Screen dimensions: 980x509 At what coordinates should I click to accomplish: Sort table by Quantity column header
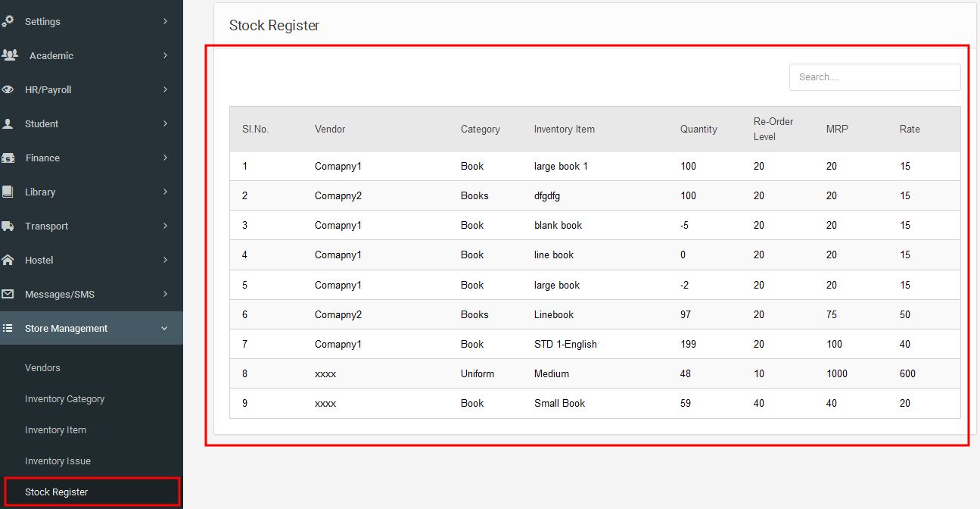tap(698, 129)
